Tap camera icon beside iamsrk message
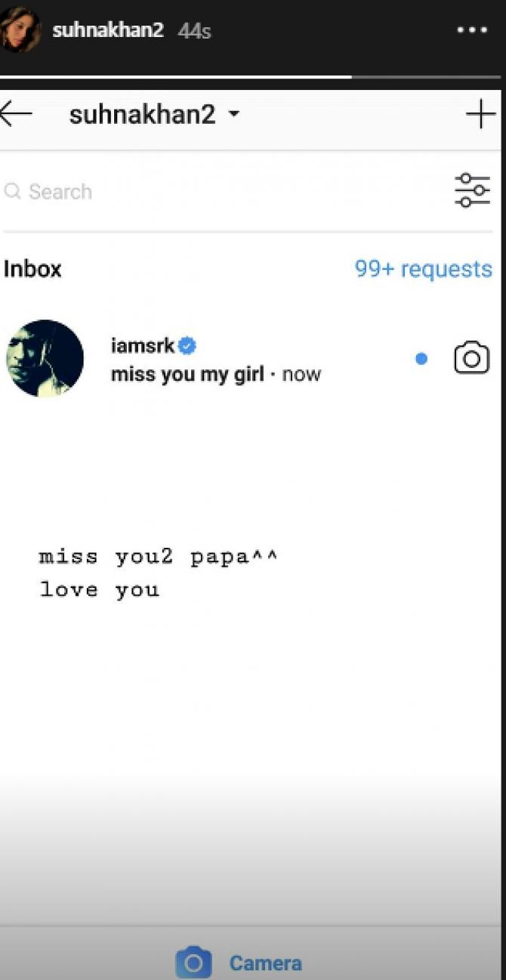This screenshot has width=506, height=980. pos(471,358)
